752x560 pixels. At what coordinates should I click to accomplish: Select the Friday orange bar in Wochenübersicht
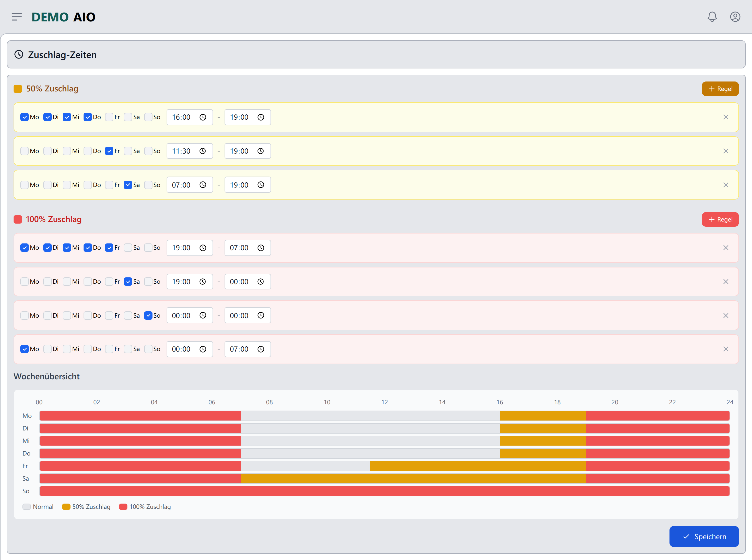click(478, 466)
